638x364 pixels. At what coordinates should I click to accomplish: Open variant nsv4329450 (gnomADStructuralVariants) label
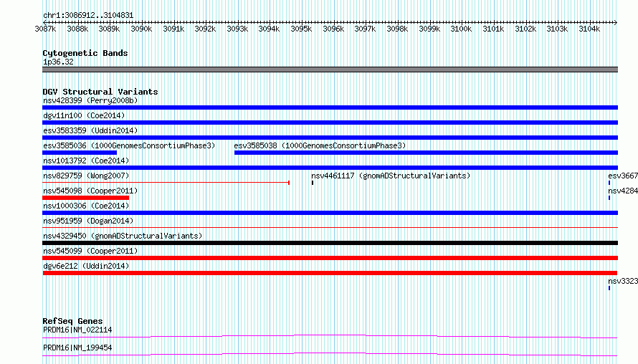[x=123, y=236]
